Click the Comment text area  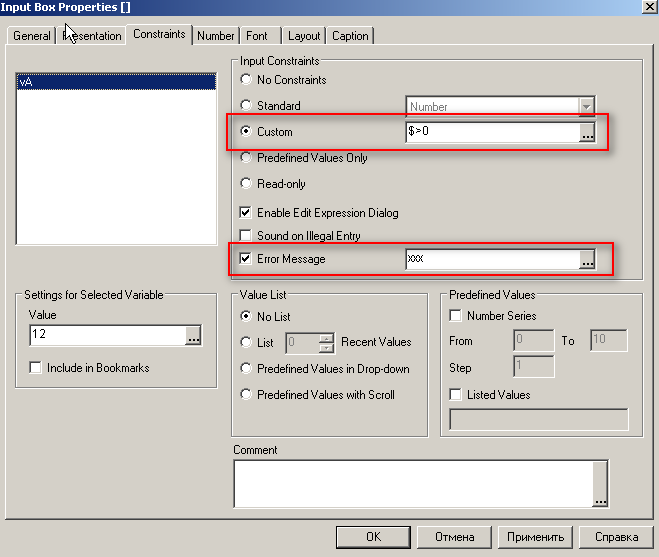click(414, 484)
